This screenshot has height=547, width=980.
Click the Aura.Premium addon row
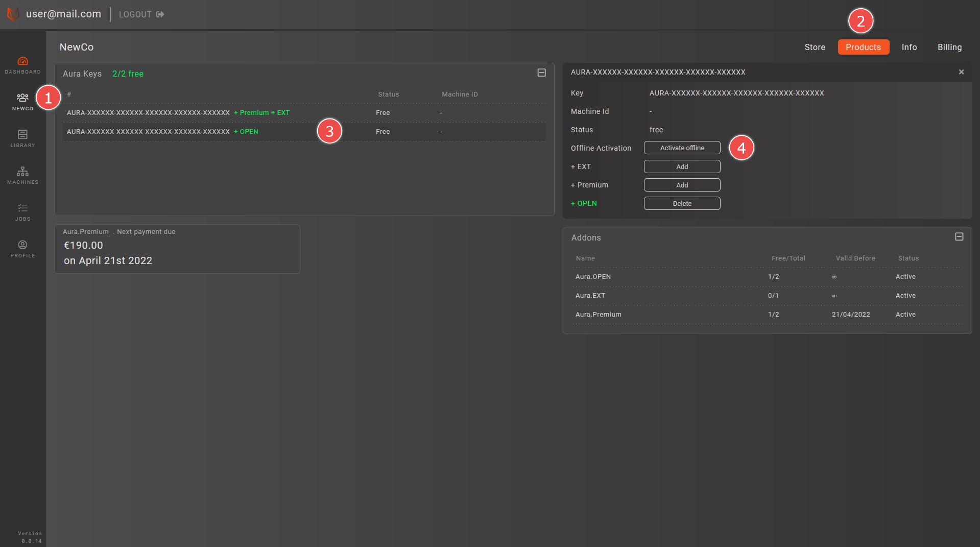767,315
